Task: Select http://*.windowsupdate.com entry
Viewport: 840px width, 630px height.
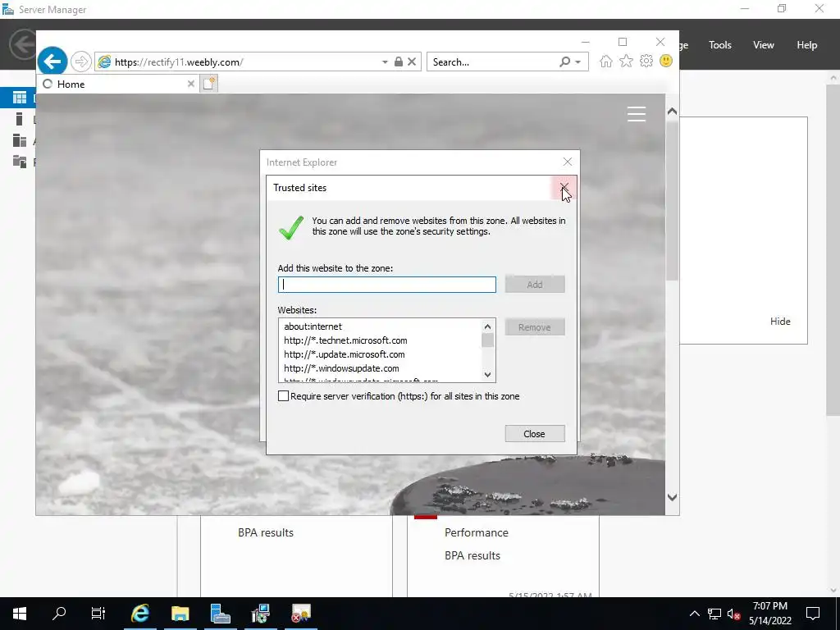Action: click(x=341, y=368)
